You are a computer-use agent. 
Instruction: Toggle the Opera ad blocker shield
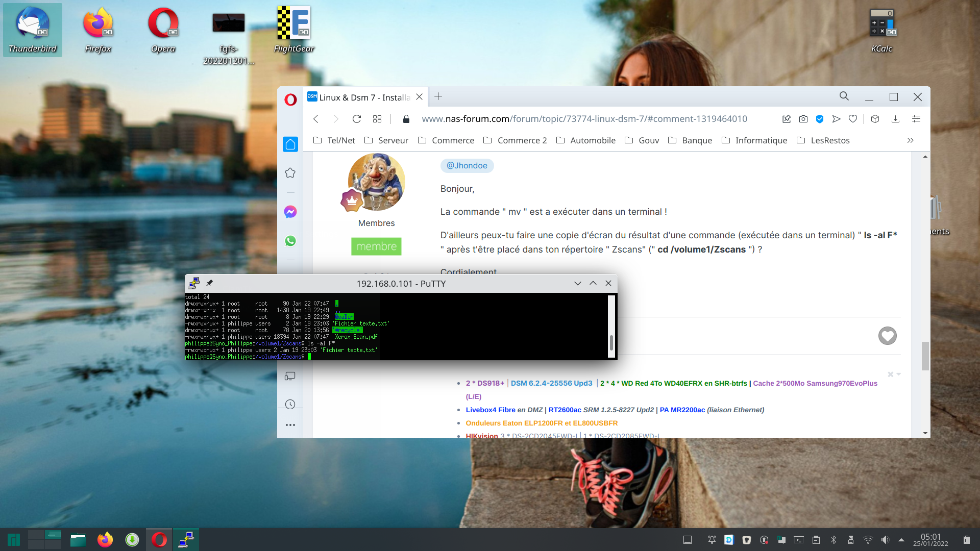click(820, 119)
